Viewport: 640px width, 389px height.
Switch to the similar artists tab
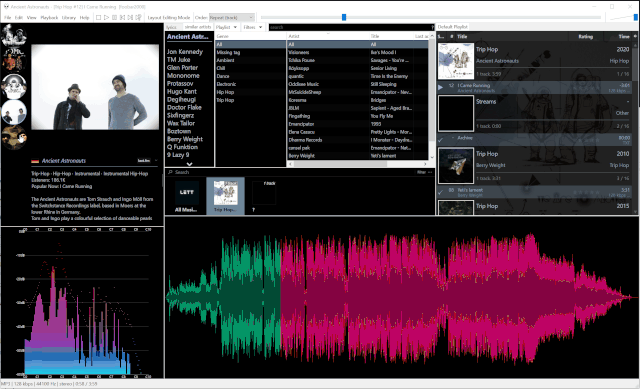coord(198,27)
